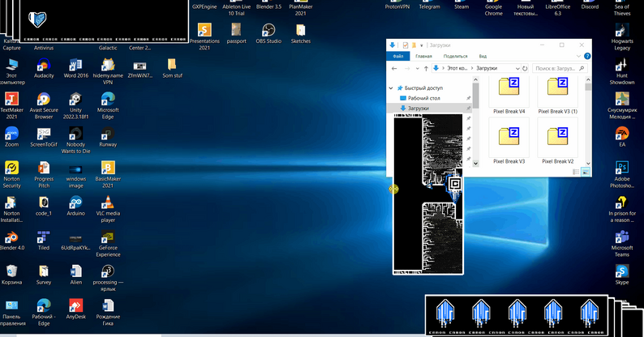Viewport: 644px width, 337px height.
Task: Click the refresh button beside the address bar
Action: tap(526, 69)
